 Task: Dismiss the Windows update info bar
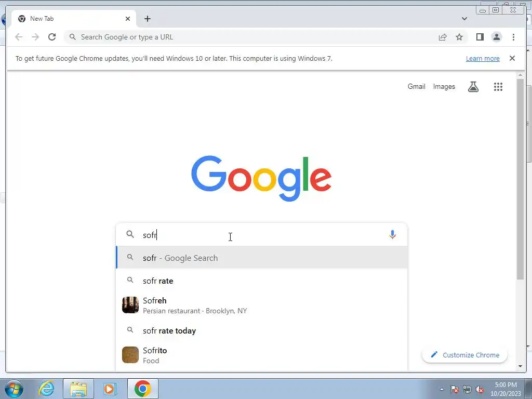pyautogui.click(x=512, y=58)
